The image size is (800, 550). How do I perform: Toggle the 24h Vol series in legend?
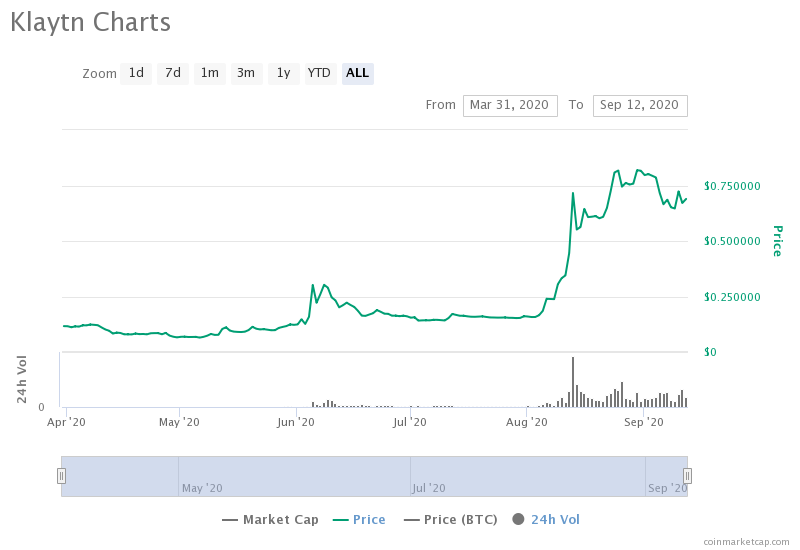546,519
